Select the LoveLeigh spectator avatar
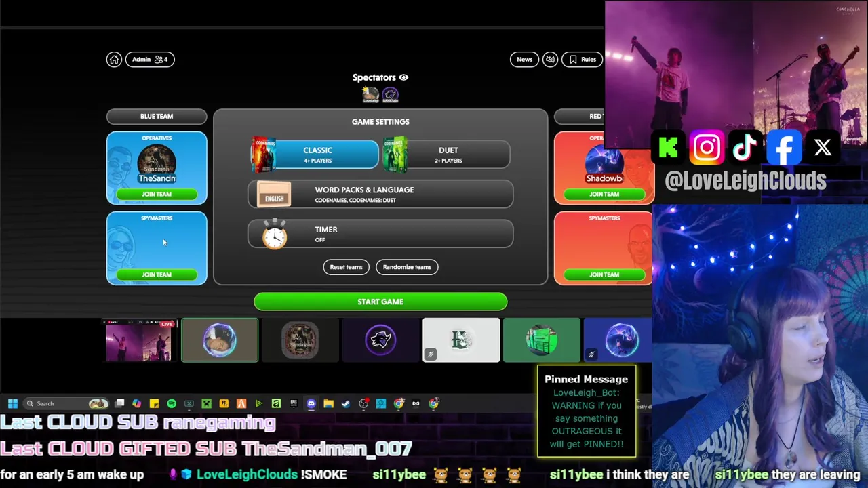 tap(370, 95)
